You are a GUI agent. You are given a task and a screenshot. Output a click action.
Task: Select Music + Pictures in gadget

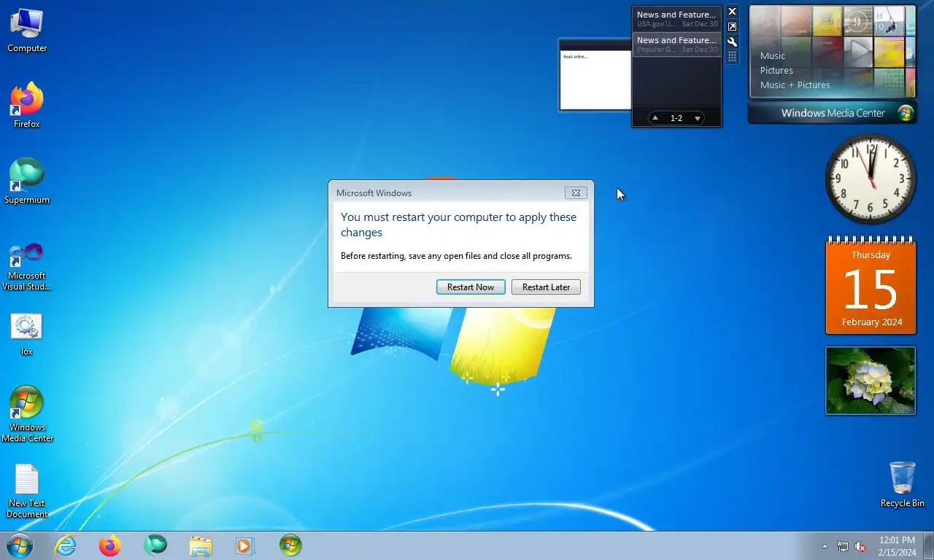point(795,85)
